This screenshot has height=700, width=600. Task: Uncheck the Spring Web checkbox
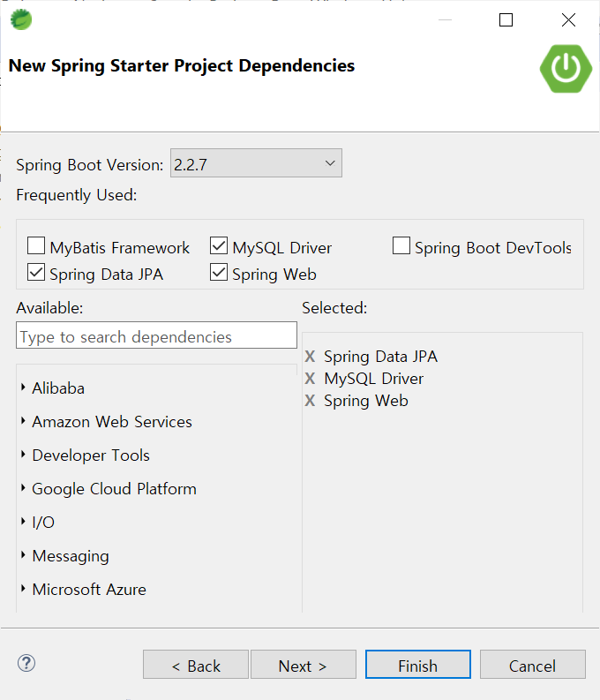pos(219,272)
